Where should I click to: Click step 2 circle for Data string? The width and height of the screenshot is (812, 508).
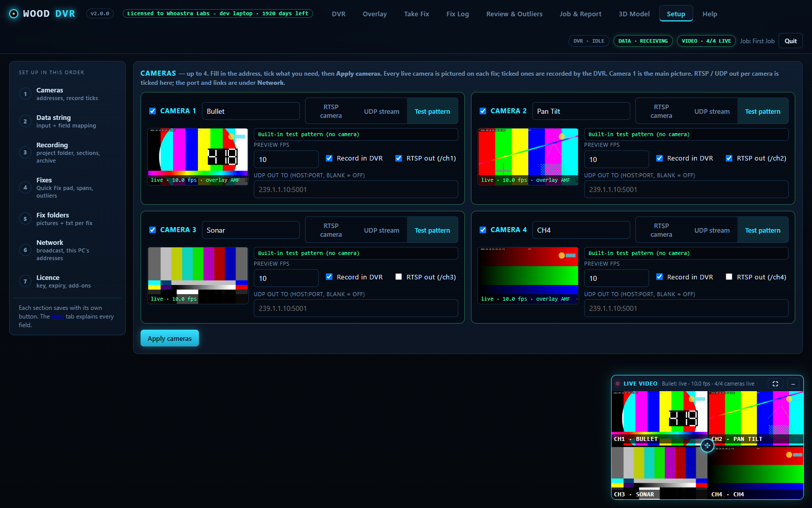pos(25,121)
